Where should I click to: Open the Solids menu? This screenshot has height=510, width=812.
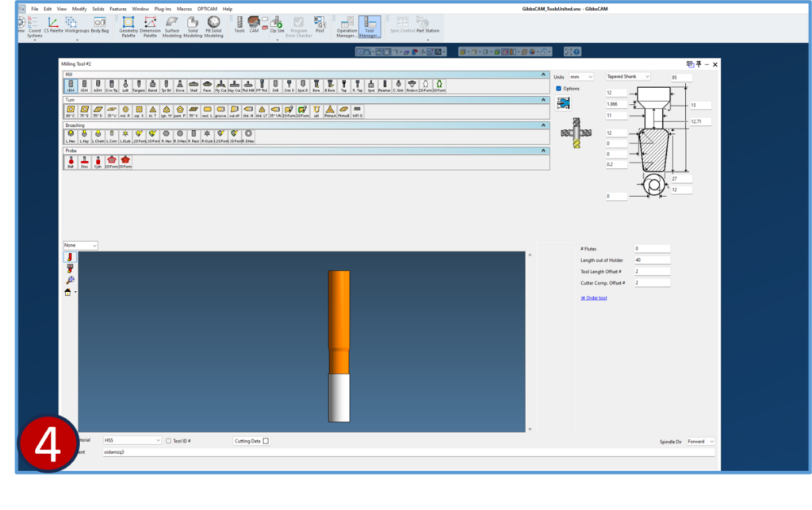(98, 8)
